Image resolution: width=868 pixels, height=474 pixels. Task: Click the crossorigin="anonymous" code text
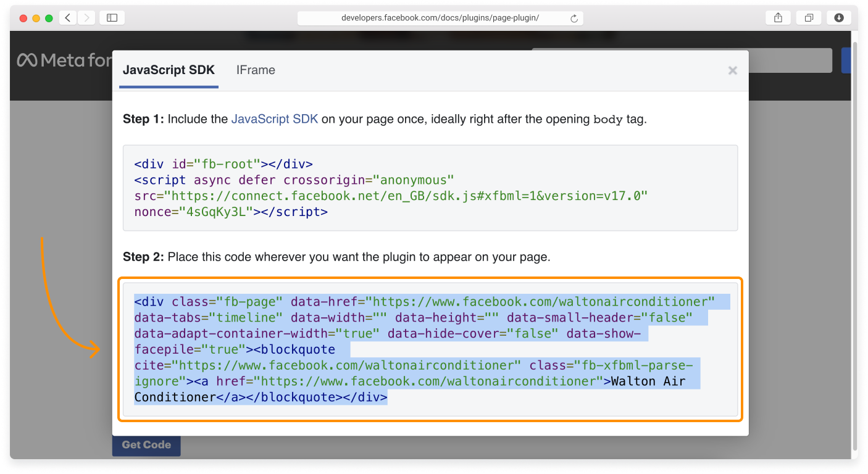click(x=369, y=180)
